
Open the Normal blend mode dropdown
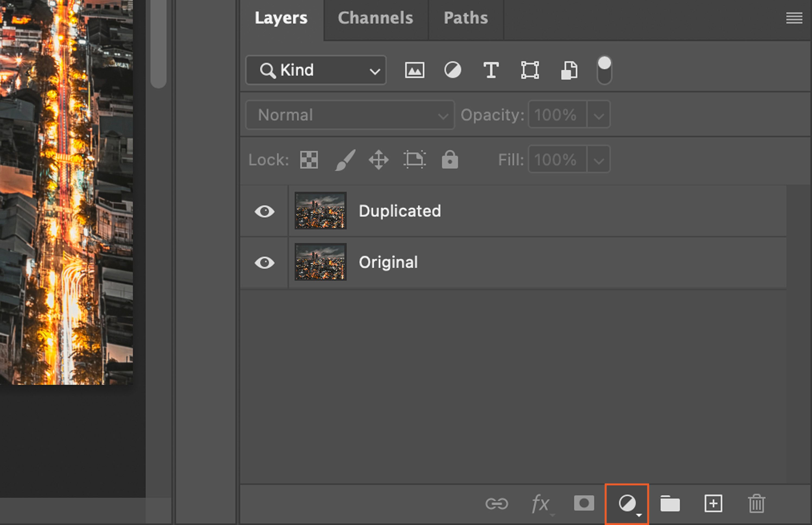click(x=350, y=115)
